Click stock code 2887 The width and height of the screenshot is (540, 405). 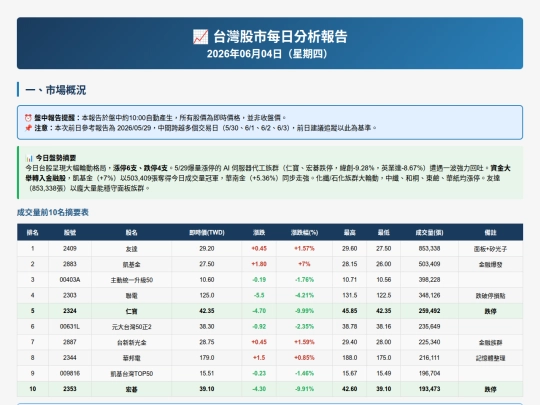[70, 342]
